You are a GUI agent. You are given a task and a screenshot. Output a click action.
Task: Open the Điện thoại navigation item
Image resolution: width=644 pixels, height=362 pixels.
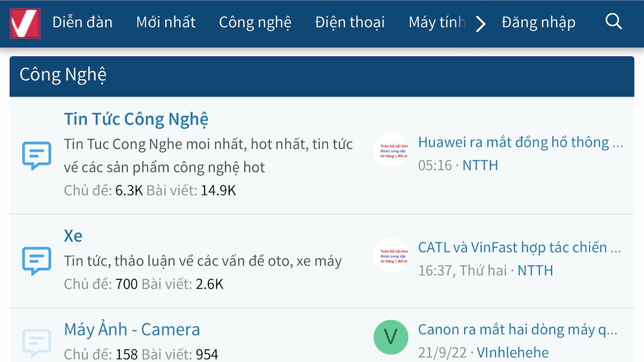click(x=350, y=23)
